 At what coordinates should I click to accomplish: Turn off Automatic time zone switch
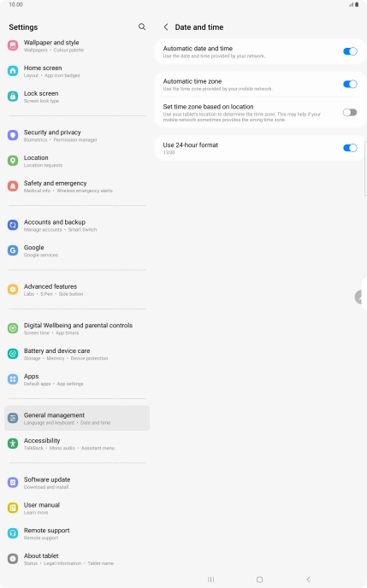[x=350, y=84]
